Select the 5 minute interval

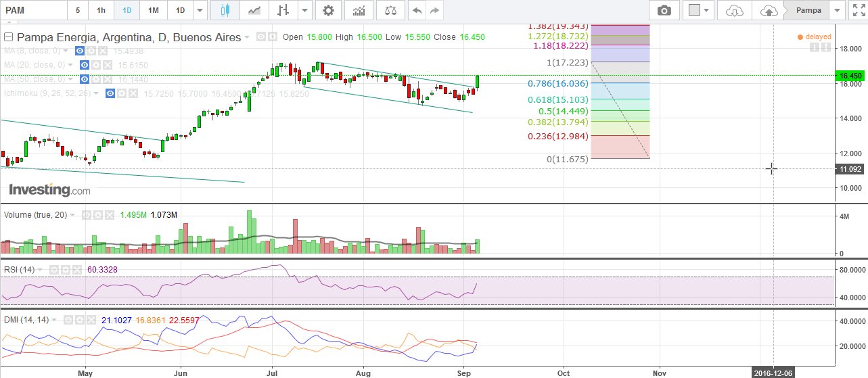pos(78,10)
